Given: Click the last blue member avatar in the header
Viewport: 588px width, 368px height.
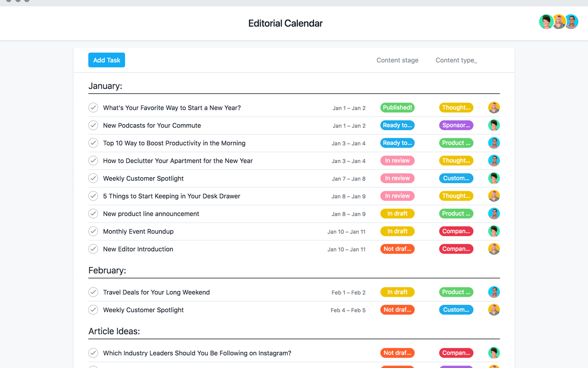Looking at the screenshot, I should [x=572, y=22].
